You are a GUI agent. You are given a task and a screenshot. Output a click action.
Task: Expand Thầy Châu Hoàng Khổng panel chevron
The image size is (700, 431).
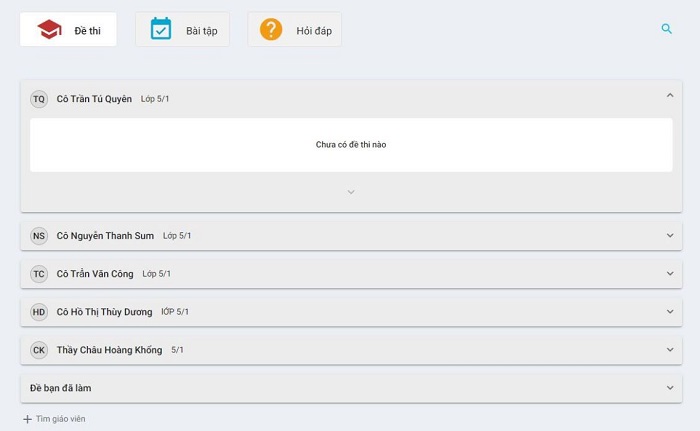click(670, 350)
